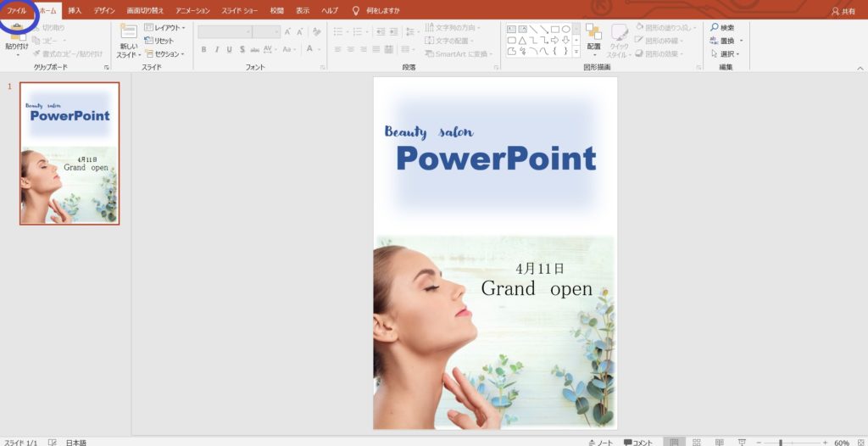Switch to Animations (アニメーション) tab

pyautogui.click(x=192, y=10)
